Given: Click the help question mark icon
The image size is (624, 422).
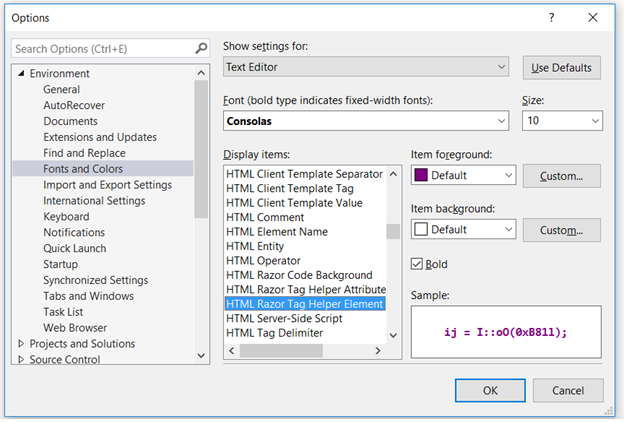Looking at the screenshot, I should tap(552, 18).
